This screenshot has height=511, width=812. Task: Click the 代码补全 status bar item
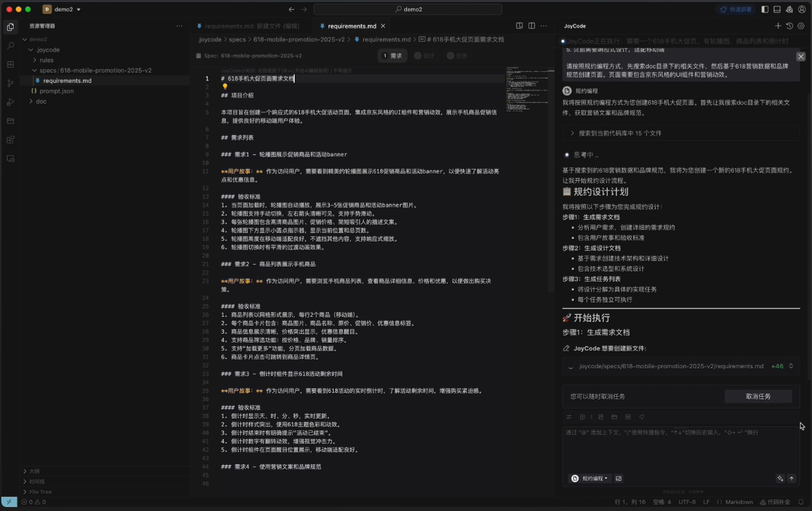coord(775,502)
